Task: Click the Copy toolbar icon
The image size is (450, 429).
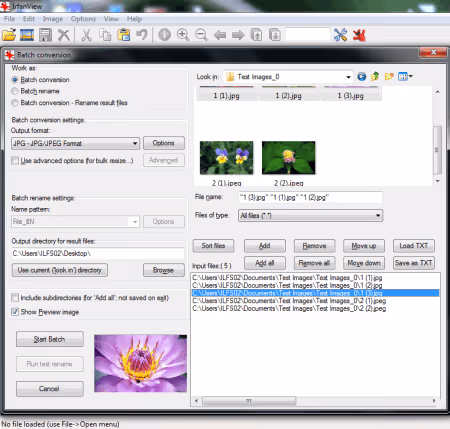Action: pos(105,35)
